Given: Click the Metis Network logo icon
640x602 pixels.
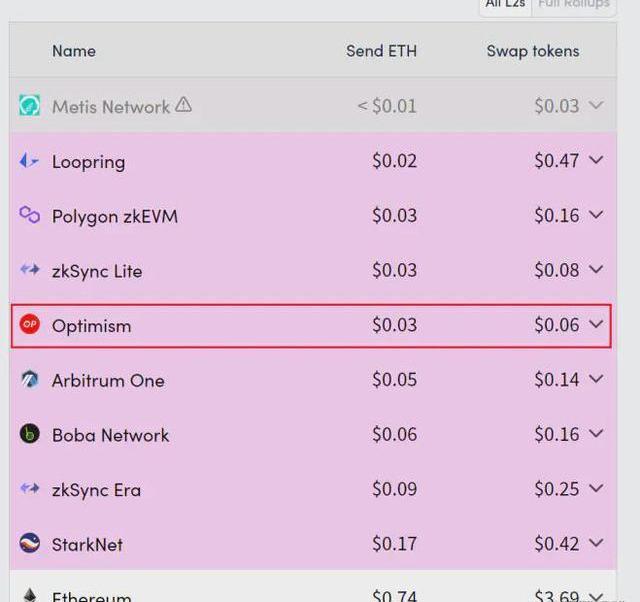Looking at the screenshot, I should [x=29, y=105].
